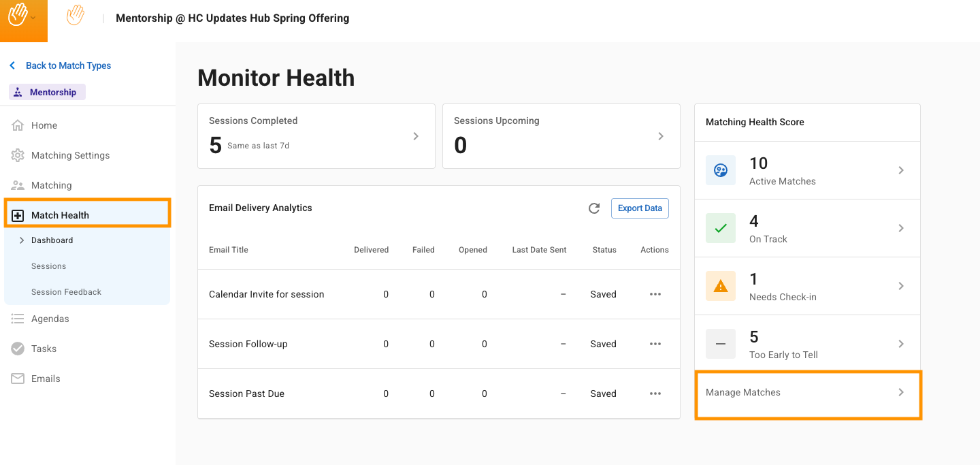Open the Manage Matches chevron
Image resolution: width=980 pixels, height=465 pixels.
900,392
